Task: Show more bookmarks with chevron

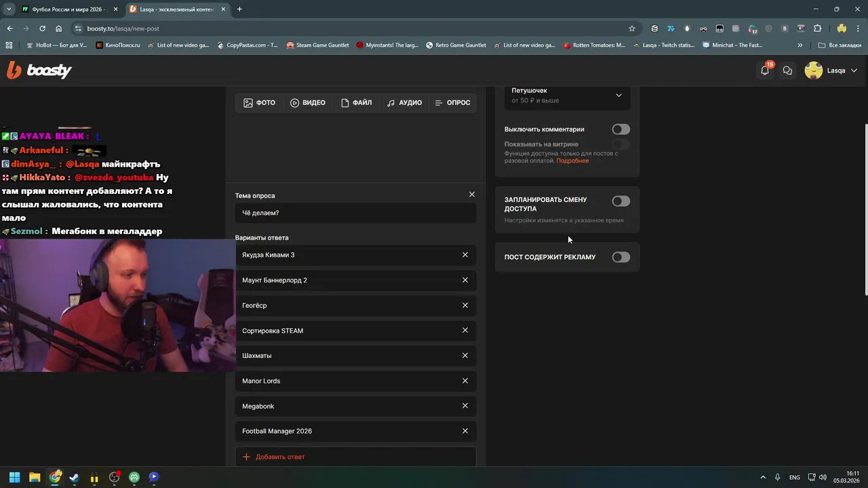Action: click(x=800, y=45)
